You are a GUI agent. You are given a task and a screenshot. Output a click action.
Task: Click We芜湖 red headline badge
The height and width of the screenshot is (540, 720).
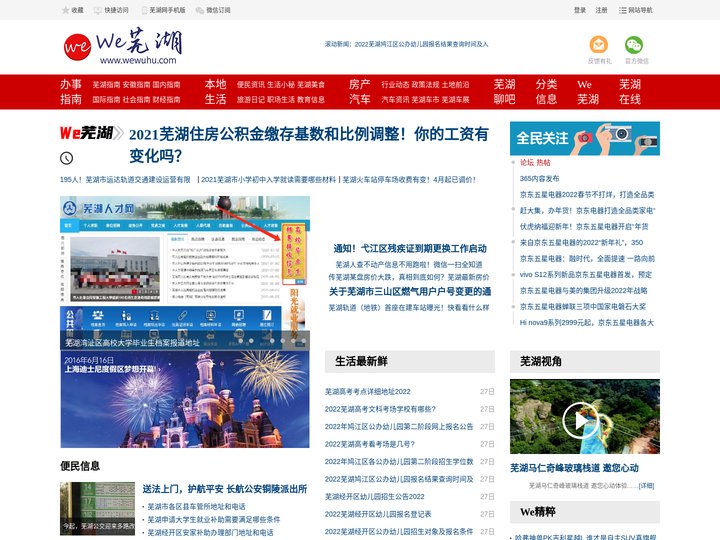pyautogui.click(x=91, y=133)
